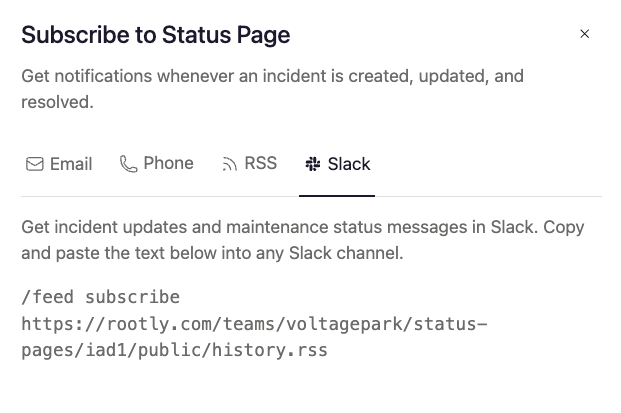621x413 pixels.
Task: Click the "/feed subscribe" command text
Action: (x=100, y=298)
